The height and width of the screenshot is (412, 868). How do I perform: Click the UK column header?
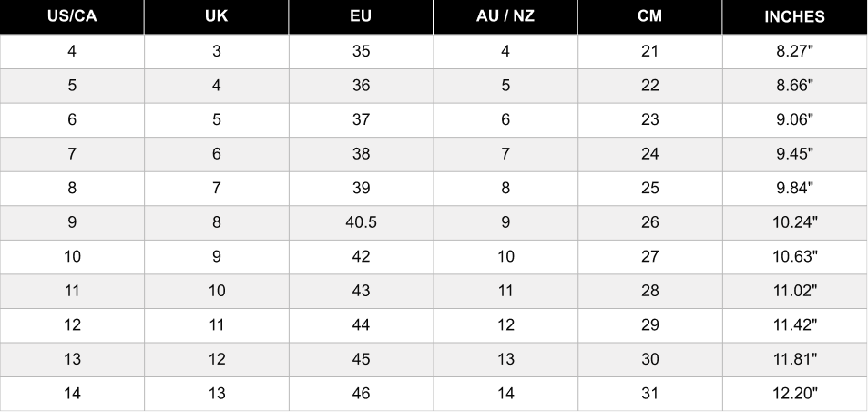217,16
